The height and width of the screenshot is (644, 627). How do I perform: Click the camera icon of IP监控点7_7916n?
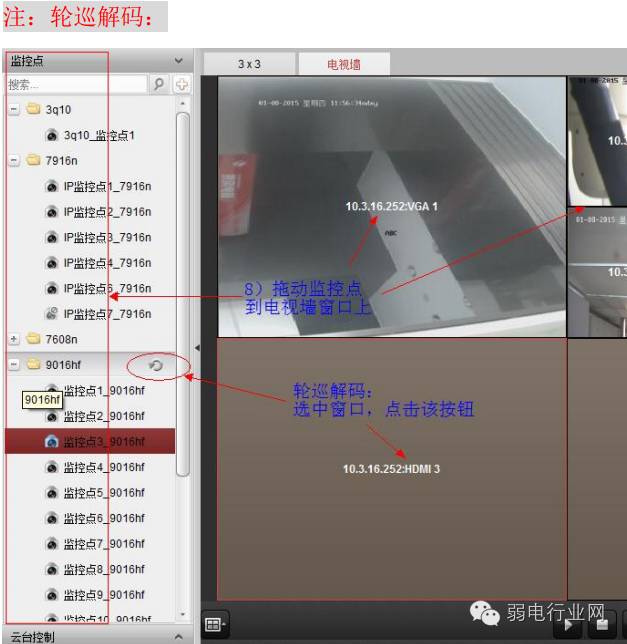point(52,314)
